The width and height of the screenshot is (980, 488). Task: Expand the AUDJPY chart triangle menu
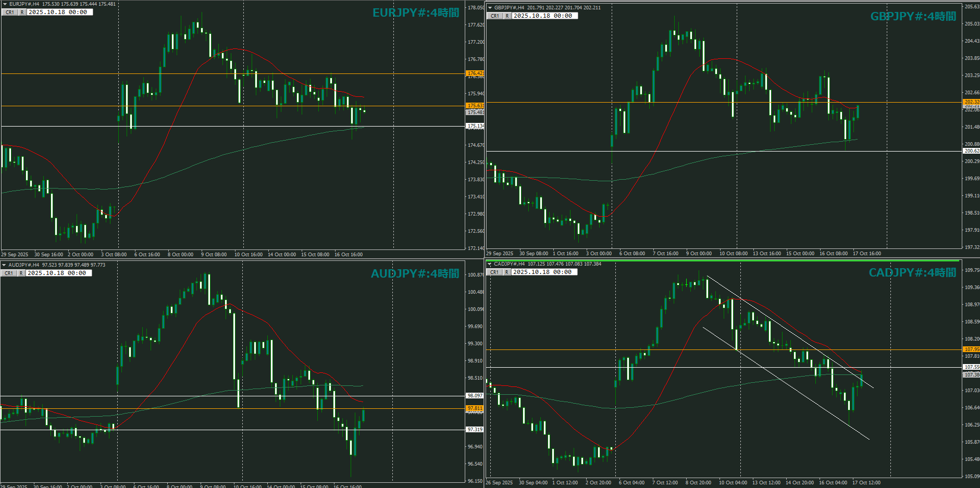click(4, 265)
